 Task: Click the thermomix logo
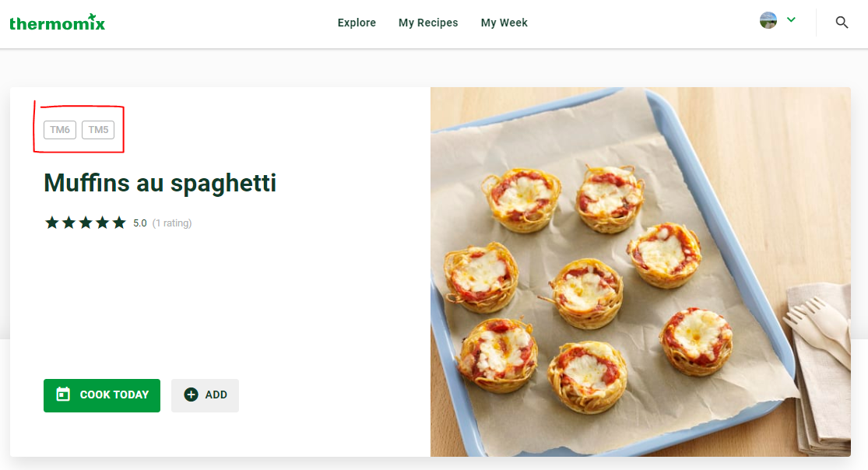57,23
